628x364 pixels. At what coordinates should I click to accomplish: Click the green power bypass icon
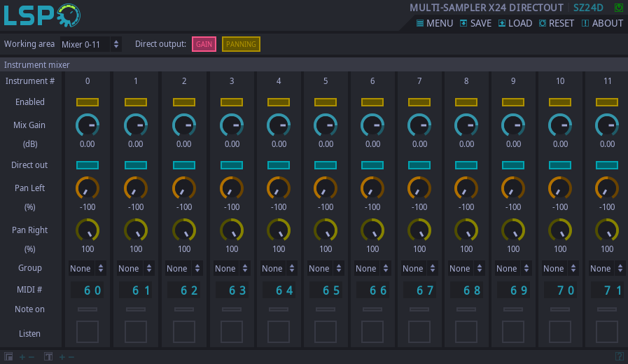pyautogui.click(x=618, y=8)
